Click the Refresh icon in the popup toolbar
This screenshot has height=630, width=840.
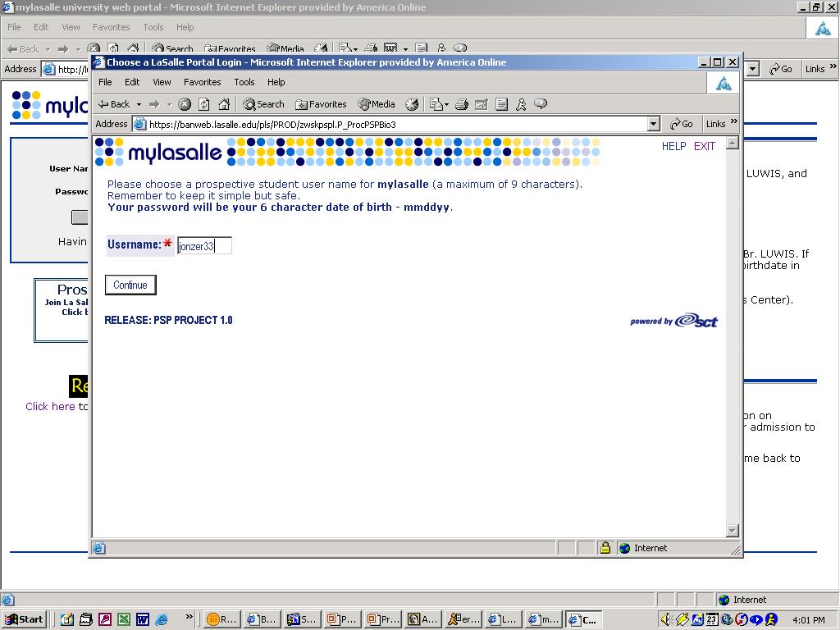204,104
